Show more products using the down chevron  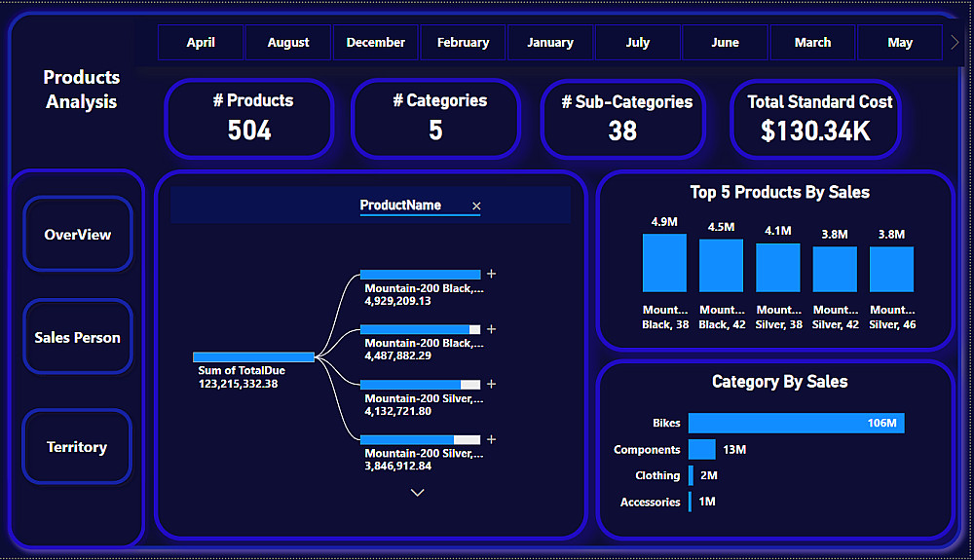pyautogui.click(x=418, y=493)
